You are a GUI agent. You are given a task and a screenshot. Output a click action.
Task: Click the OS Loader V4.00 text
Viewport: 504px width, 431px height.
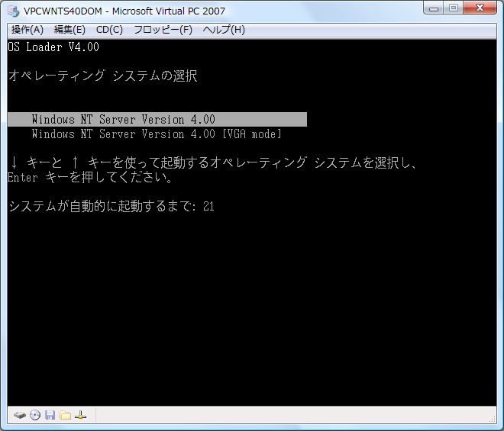pos(53,47)
